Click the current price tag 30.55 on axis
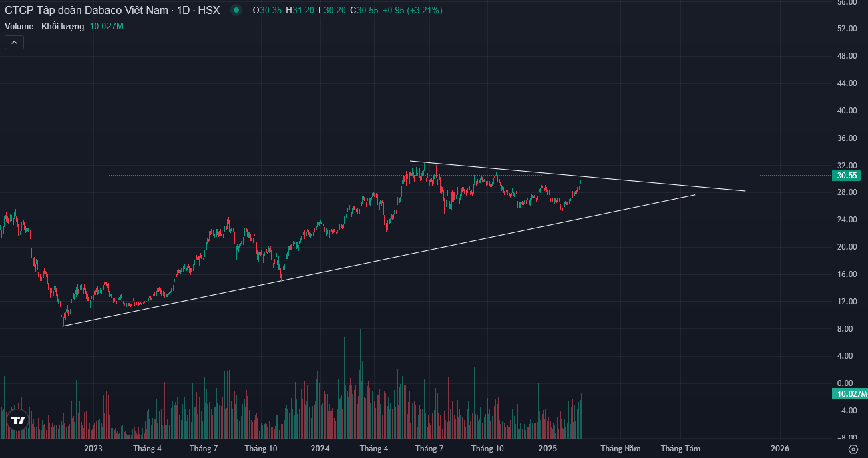The width and height of the screenshot is (868, 458). tap(847, 176)
